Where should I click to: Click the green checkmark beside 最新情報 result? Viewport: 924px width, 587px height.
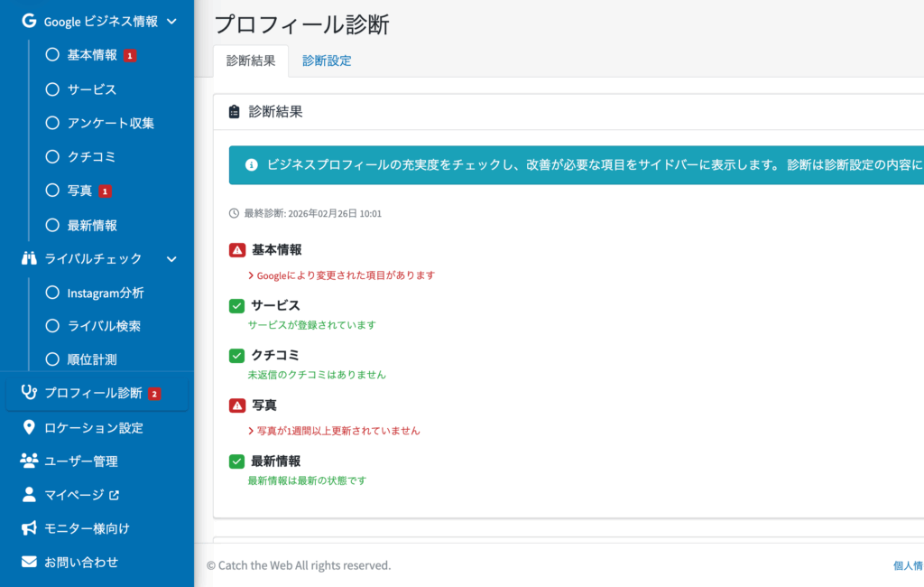click(237, 461)
